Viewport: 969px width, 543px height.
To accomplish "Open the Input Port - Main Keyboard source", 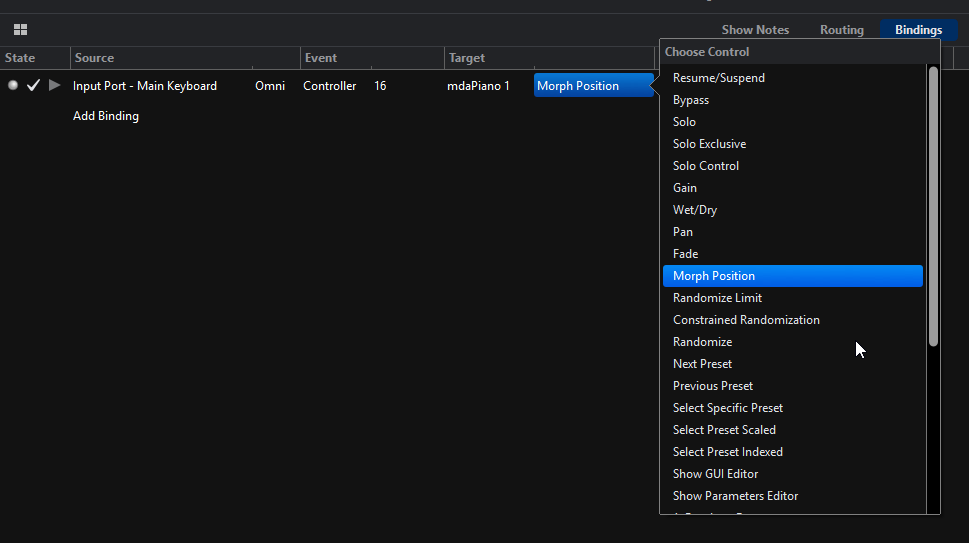I will 145,86.
